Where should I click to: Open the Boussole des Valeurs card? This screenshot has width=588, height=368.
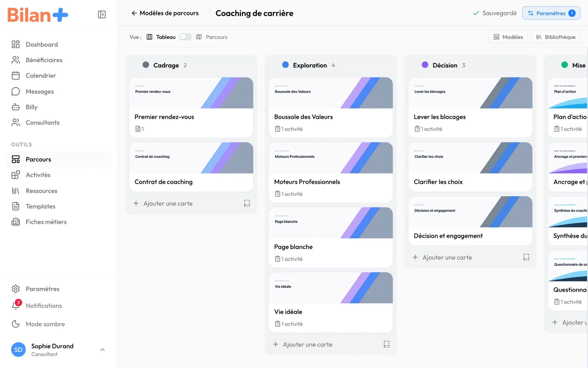click(x=331, y=107)
